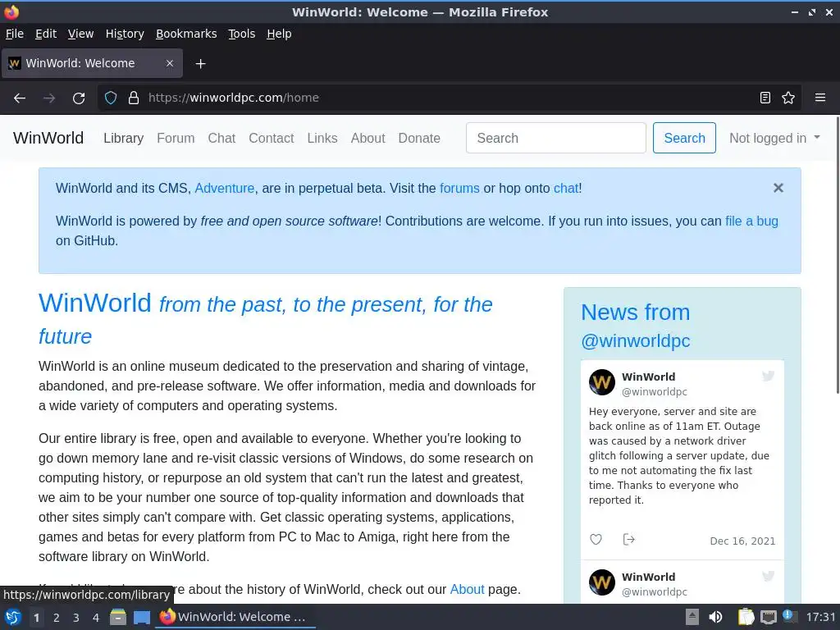The height and width of the screenshot is (630, 840).
Task: Click the WinWorld brand logo text
Action: [48, 138]
